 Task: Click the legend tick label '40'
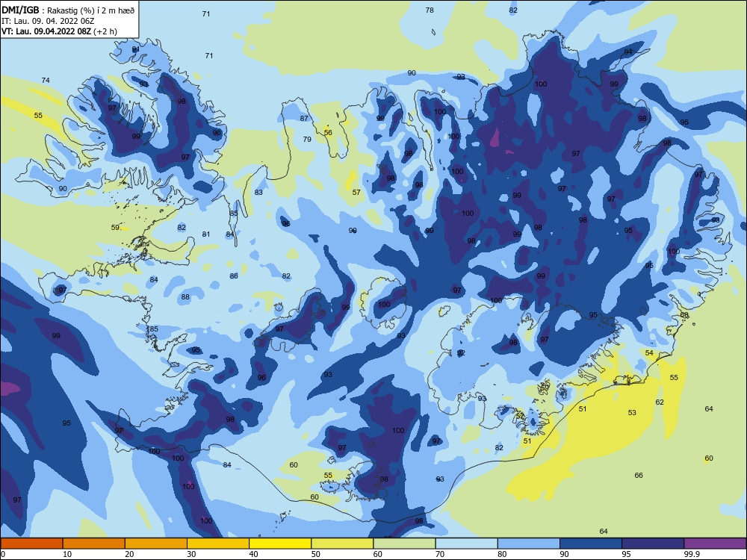coord(253,554)
